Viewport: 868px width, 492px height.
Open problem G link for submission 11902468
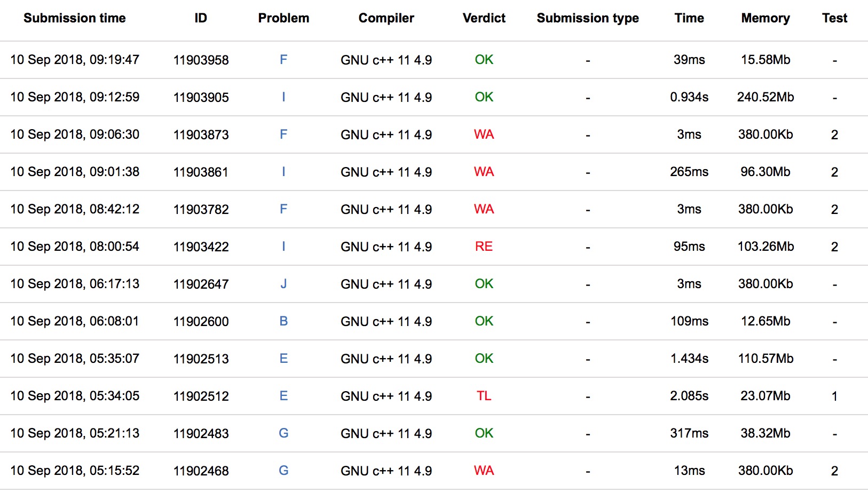click(283, 471)
